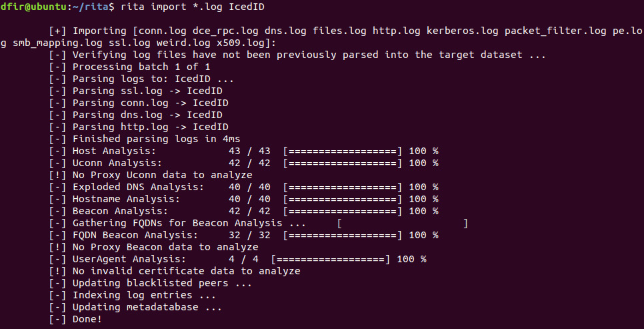Click the UserAgent Analysis progress bar
Image resolution: width=644 pixels, height=329 pixels.
coord(331,259)
